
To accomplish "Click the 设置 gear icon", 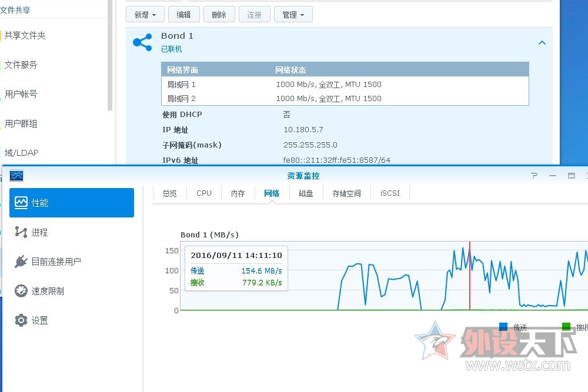I will click(x=21, y=320).
